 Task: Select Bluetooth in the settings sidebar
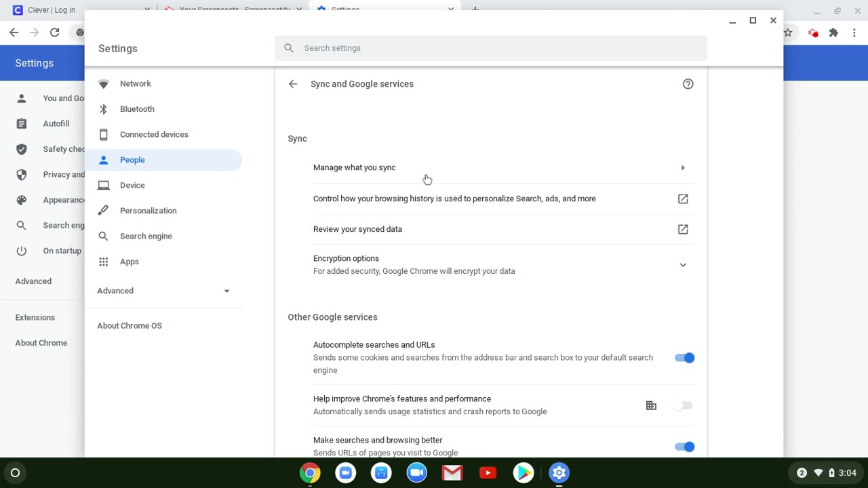pyautogui.click(x=163, y=109)
